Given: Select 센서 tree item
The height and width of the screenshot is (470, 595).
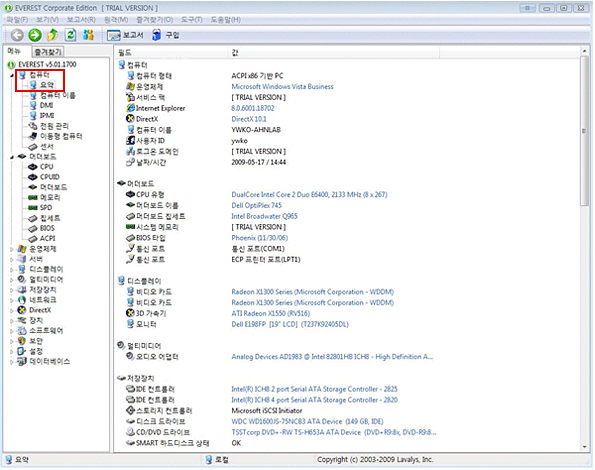Looking at the screenshot, I should pos(47,147).
